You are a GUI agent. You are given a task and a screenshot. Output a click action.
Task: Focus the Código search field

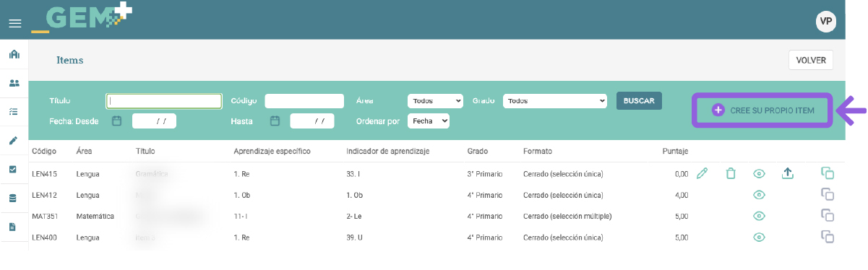304,101
